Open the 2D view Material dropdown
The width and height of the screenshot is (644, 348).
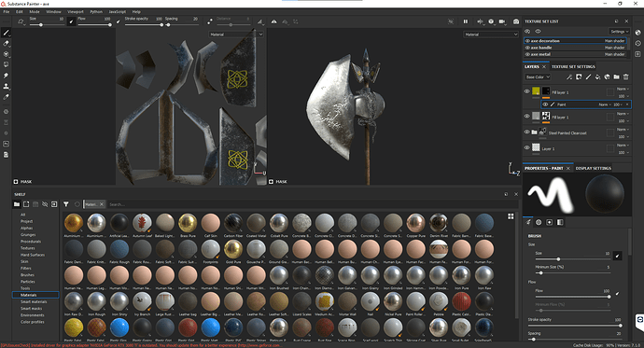click(x=236, y=35)
